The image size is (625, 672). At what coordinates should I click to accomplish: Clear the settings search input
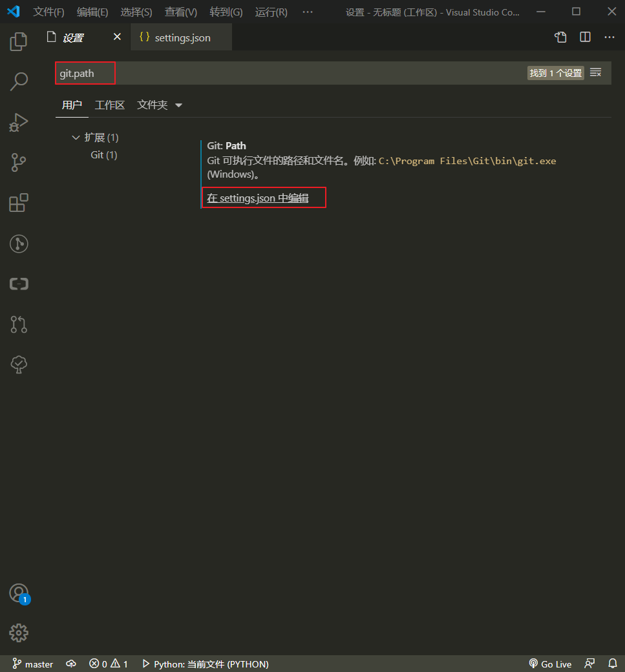pyautogui.click(x=595, y=73)
